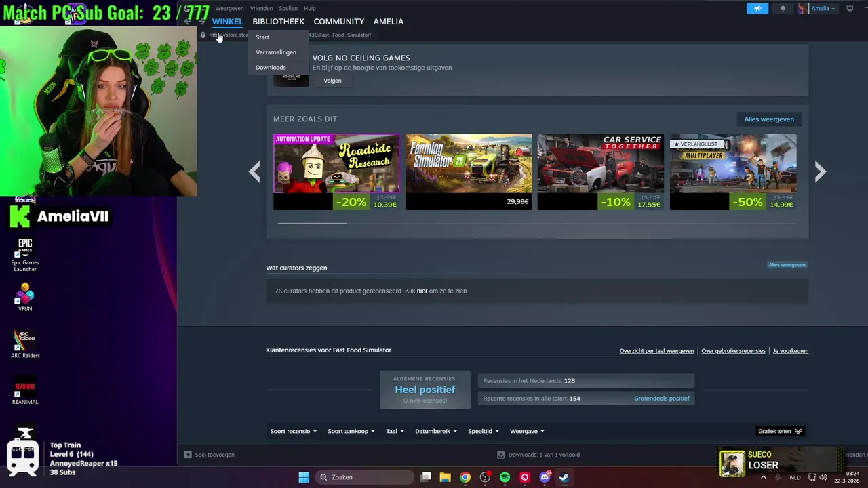The height and width of the screenshot is (488, 868).
Task: Expand the Soort aankoop filter dropdown
Action: pos(351,432)
